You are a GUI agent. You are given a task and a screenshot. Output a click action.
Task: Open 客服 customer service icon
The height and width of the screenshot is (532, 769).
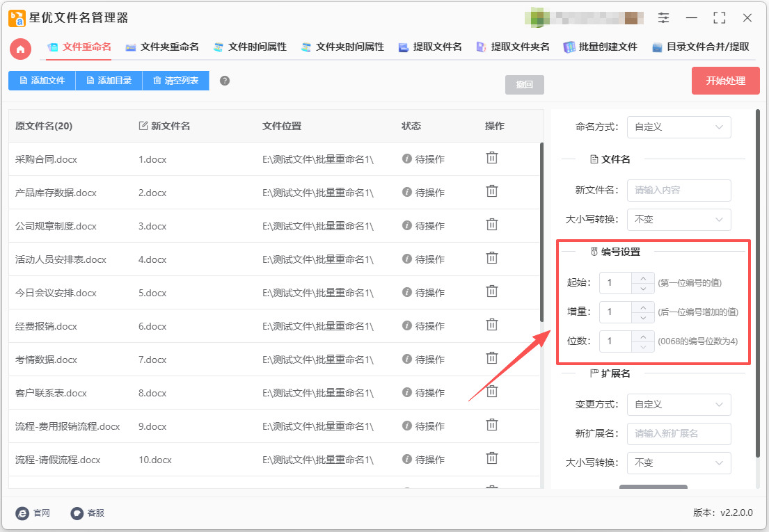click(x=77, y=513)
